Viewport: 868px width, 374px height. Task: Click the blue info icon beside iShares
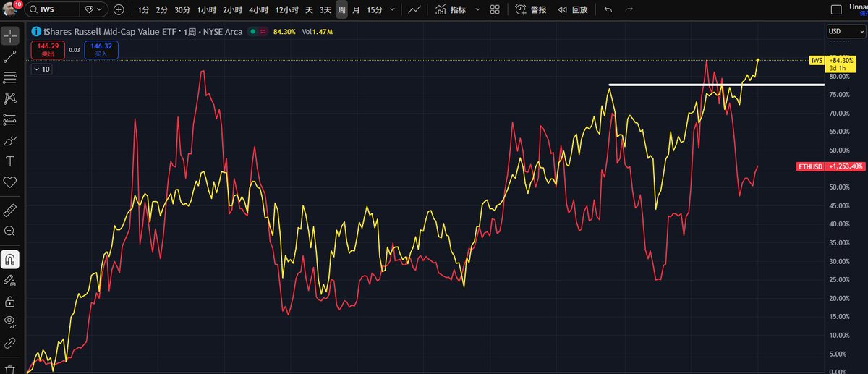click(x=35, y=31)
